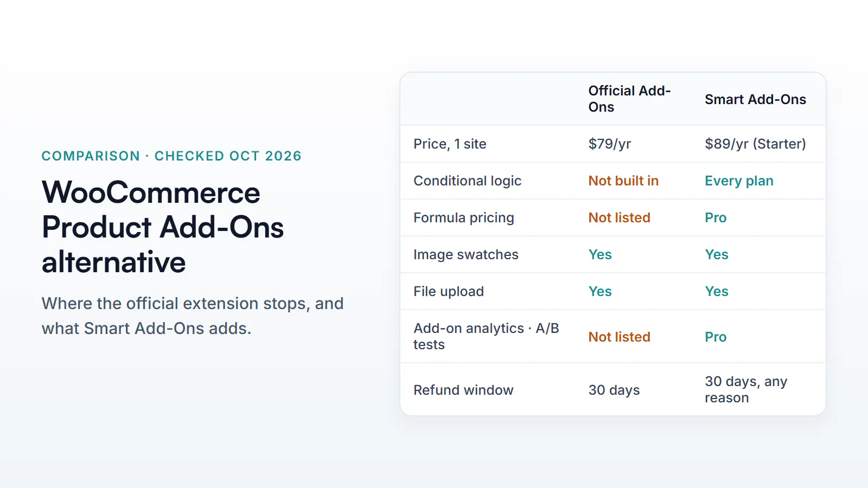Click the 'Official Add-Ons' column header
The image size is (868, 488).
(629, 99)
